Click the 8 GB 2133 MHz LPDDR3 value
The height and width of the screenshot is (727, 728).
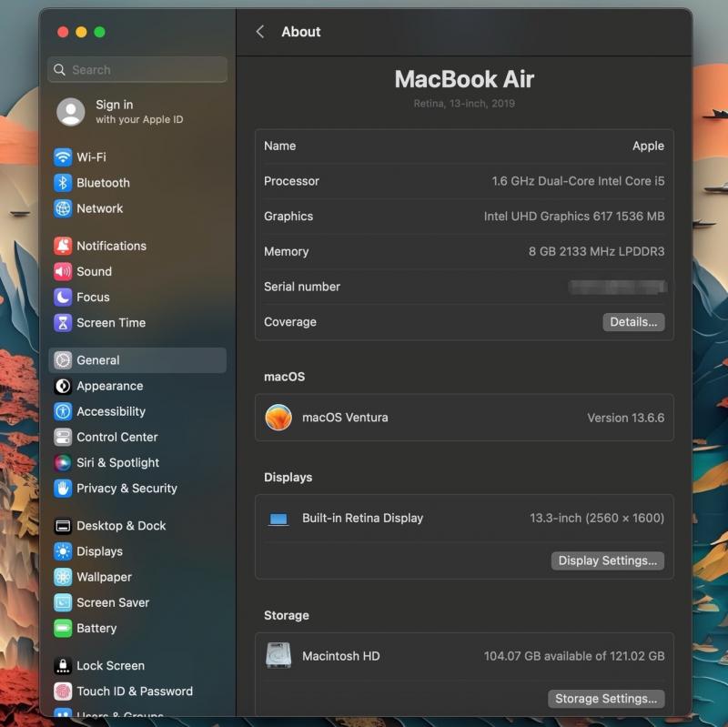tap(596, 252)
